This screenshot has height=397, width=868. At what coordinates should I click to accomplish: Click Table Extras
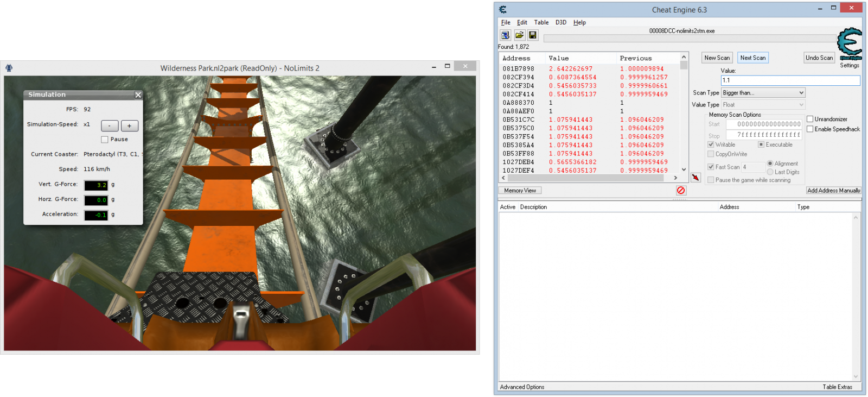click(838, 387)
